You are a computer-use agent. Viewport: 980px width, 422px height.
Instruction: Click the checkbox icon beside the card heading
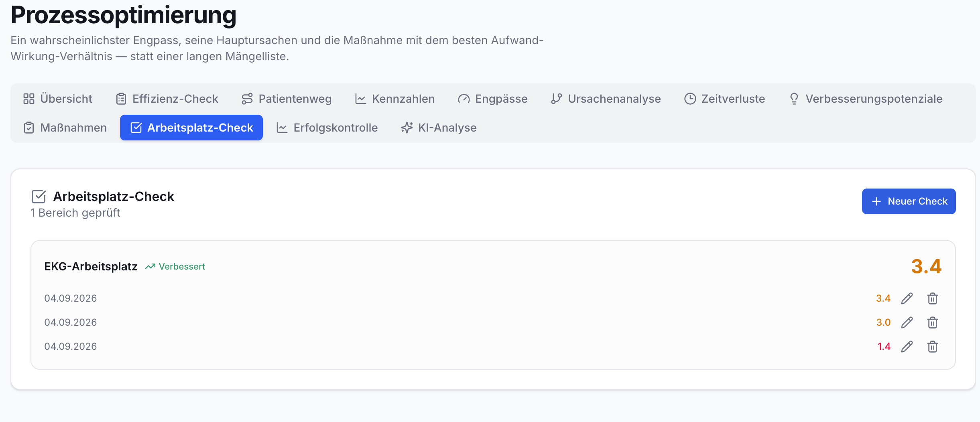point(39,197)
